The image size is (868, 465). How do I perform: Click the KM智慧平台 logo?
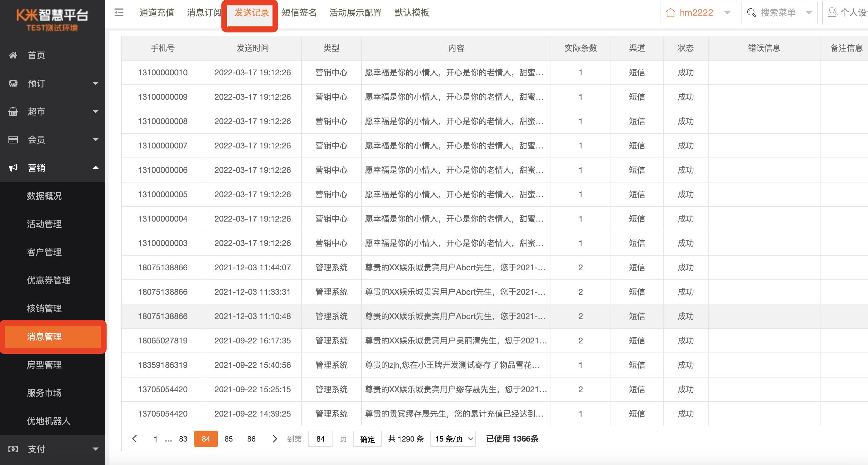point(52,20)
